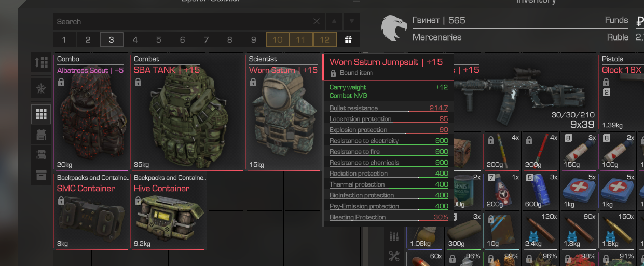This screenshot has height=266, width=644.
Task: Select the Hive Container item
Action: (169, 211)
